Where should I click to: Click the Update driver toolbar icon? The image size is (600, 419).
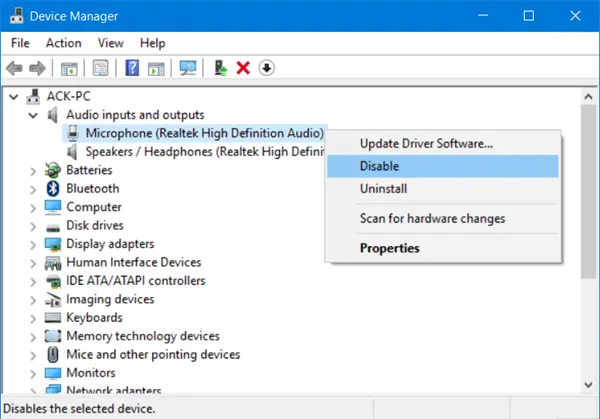point(220,68)
